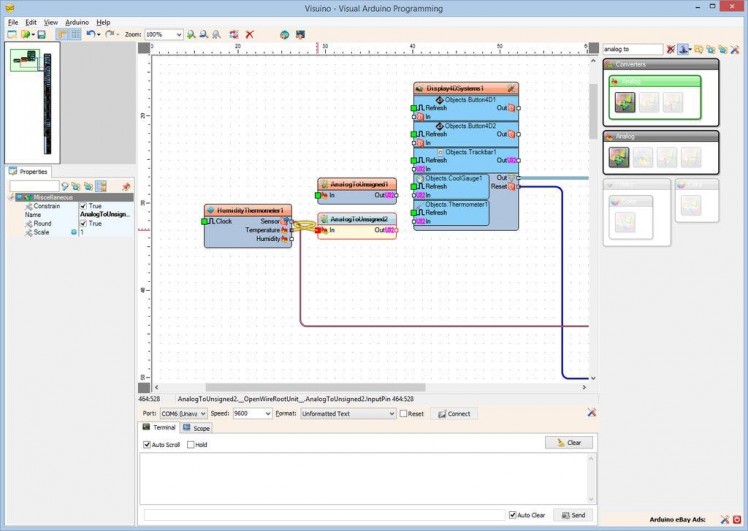Click the red X delete icon
Image resolution: width=748 pixels, height=531 pixels.
tap(249, 34)
